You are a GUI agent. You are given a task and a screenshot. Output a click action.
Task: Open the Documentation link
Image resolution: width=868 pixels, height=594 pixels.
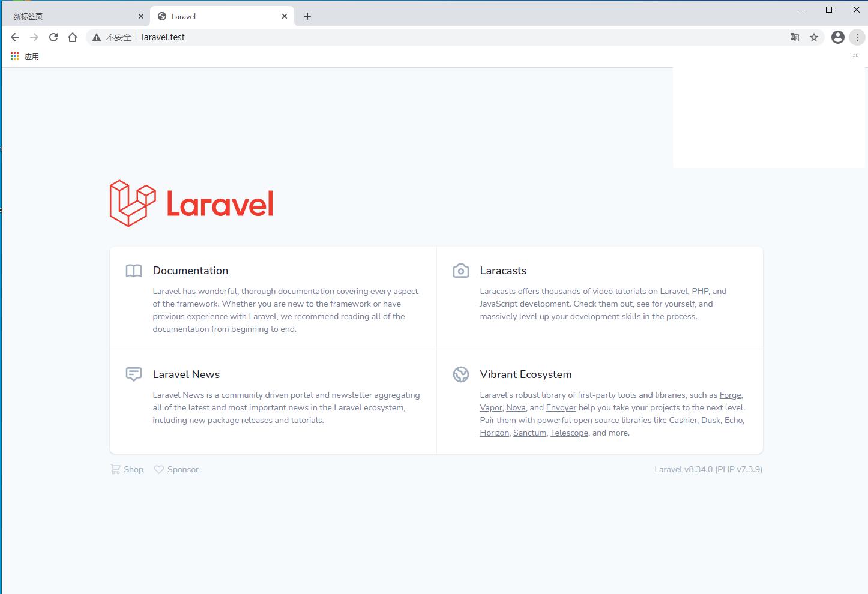click(x=190, y=271)
